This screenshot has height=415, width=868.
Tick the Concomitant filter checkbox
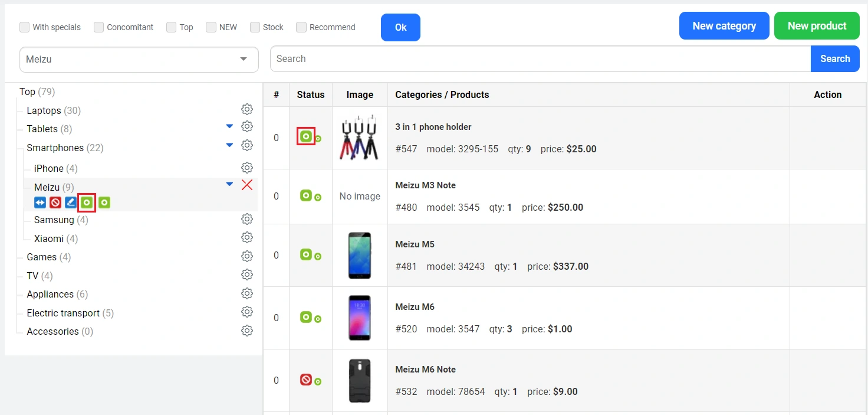(x=99, y=27)
